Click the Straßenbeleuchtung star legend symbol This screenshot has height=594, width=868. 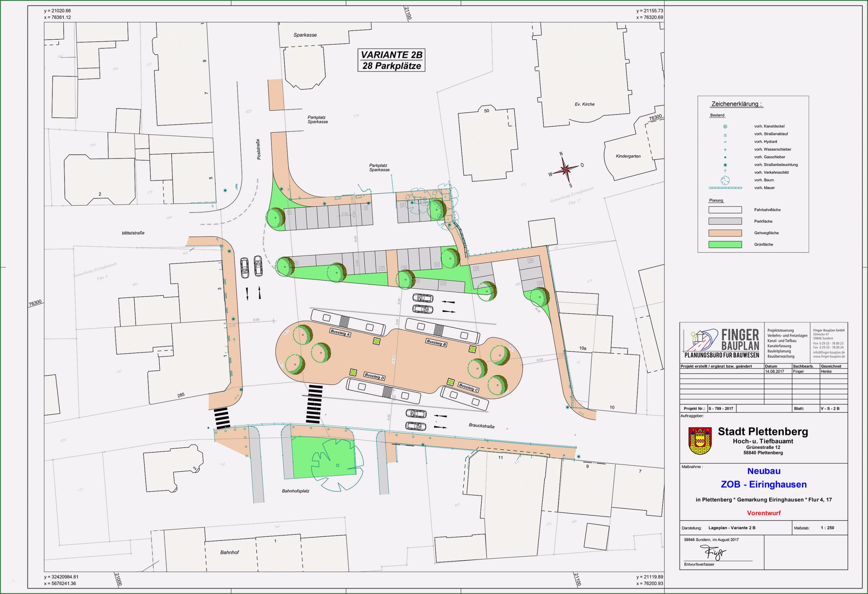(725, 165)
